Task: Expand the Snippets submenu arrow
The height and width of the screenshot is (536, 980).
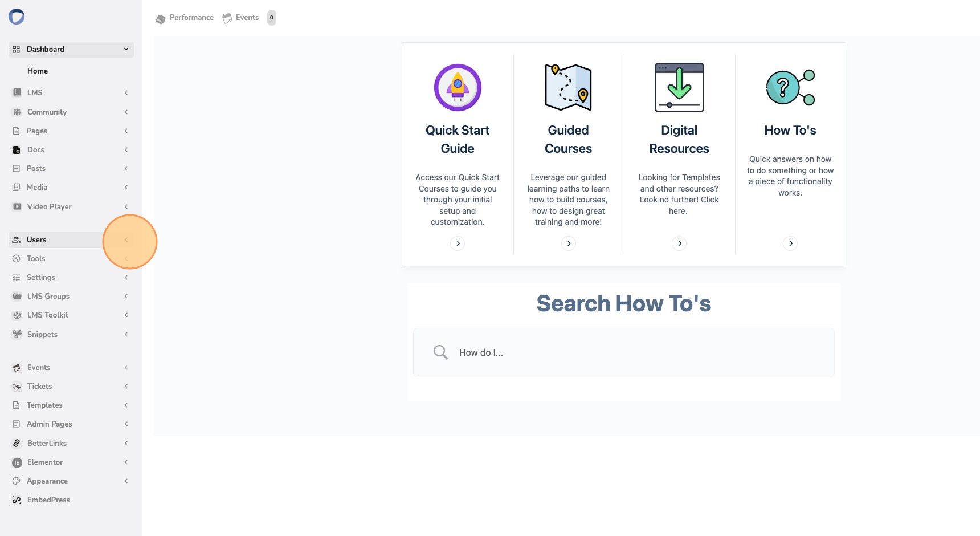Action: pyautogui.click(x=126, y=334)
